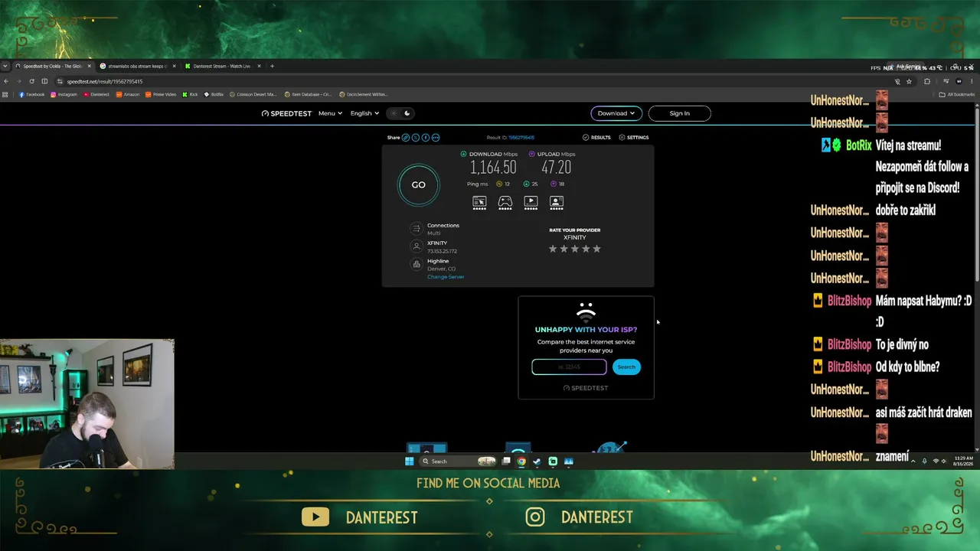This screenshot has width=980, height=551.
Task: Open the Prime Video bookmark
Action: (x=161, y=95)
